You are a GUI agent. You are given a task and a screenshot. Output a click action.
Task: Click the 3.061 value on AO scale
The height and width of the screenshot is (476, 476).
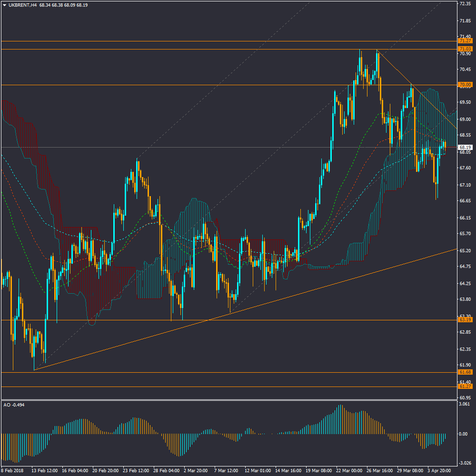point(465,404)
